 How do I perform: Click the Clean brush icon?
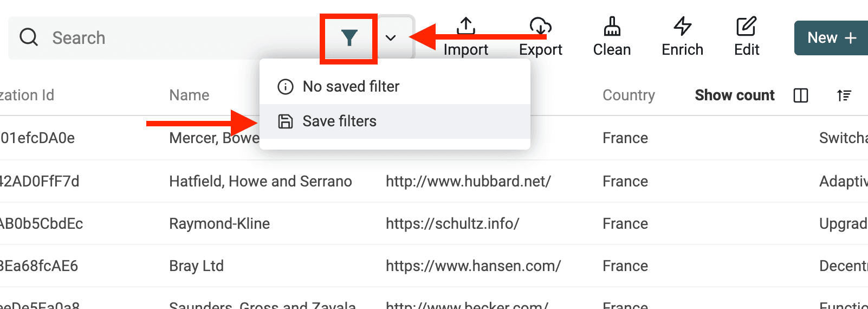[612, 26]
